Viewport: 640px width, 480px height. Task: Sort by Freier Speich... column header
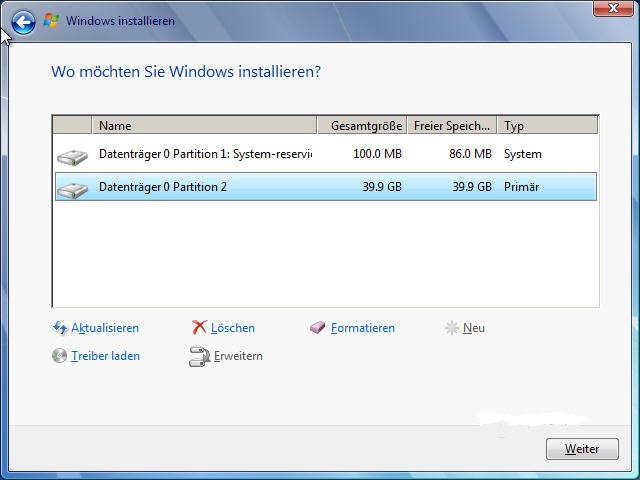click(452, 125)
